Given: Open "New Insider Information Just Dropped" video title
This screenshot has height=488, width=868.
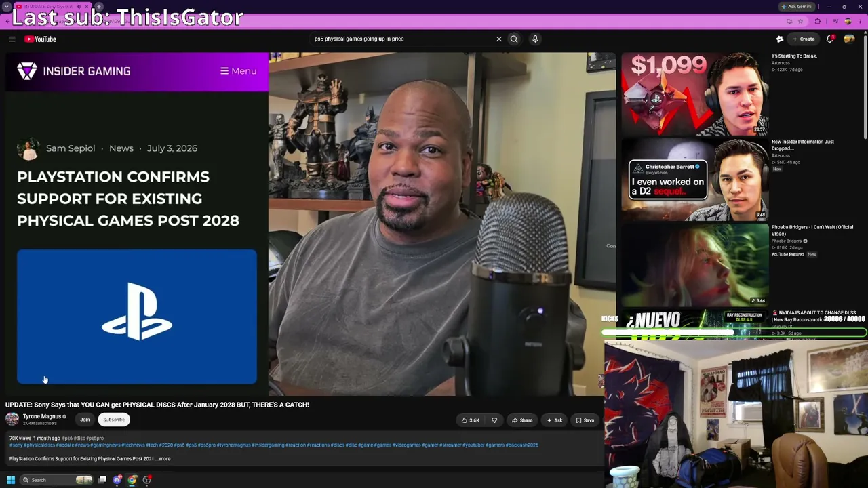Looking at the screenshot, I should (803, 145).
